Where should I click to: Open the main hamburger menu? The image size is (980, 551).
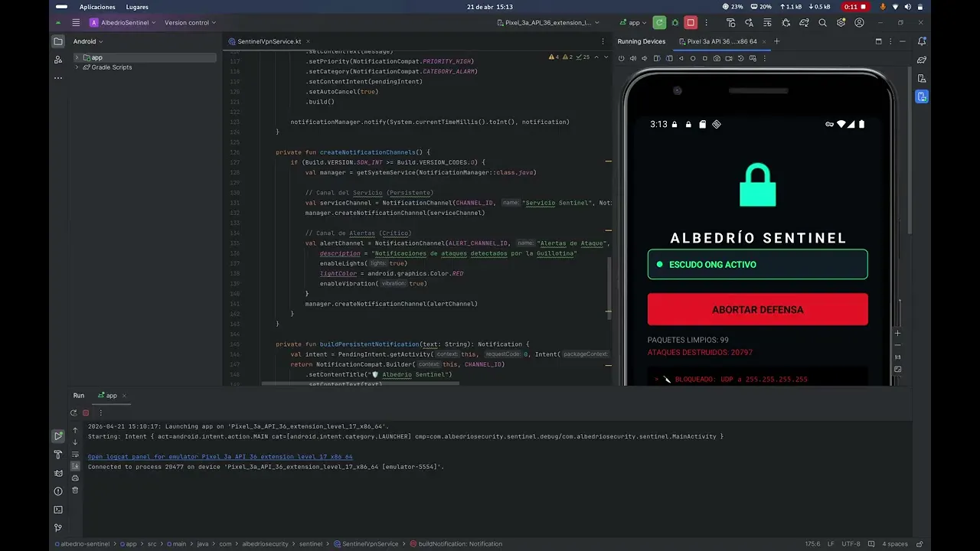tap(76, 23)
